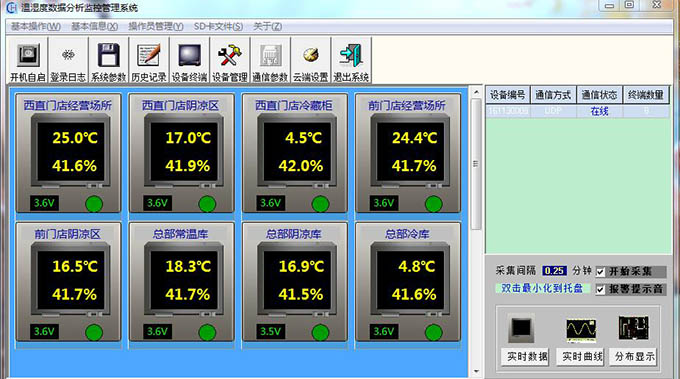This screenshot has width=680, height=379.
Task: Open the 操作员管理(Y) menu
Action: coord(156,26)
